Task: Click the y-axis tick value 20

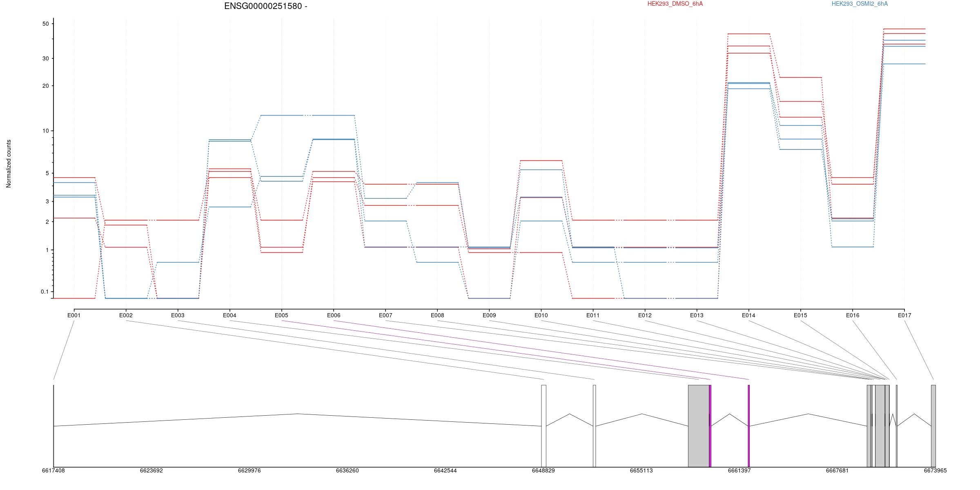Action: coord(45,86)
